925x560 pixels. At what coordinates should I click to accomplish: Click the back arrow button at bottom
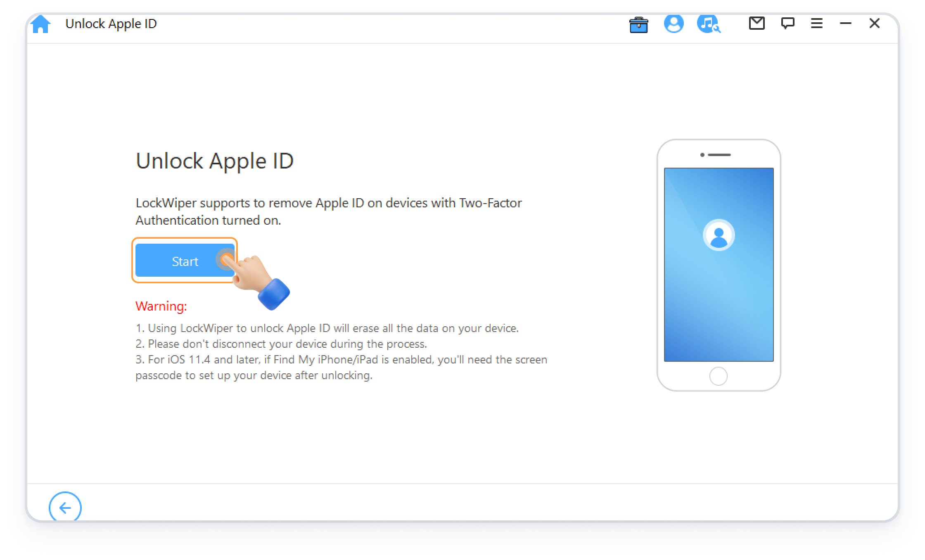[65, 508]
